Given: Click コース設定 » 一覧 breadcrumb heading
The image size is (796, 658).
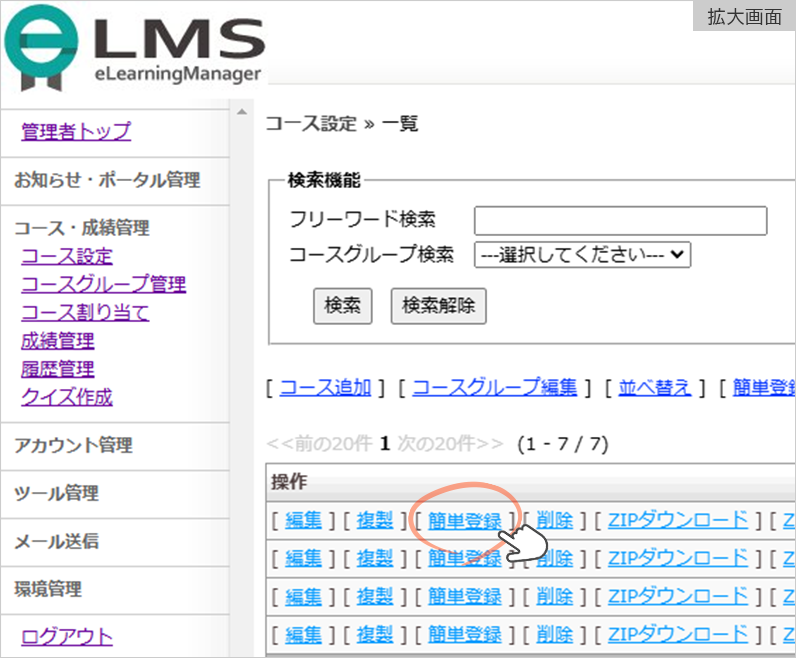Looking at the screenshot, I should click(342, 123).
